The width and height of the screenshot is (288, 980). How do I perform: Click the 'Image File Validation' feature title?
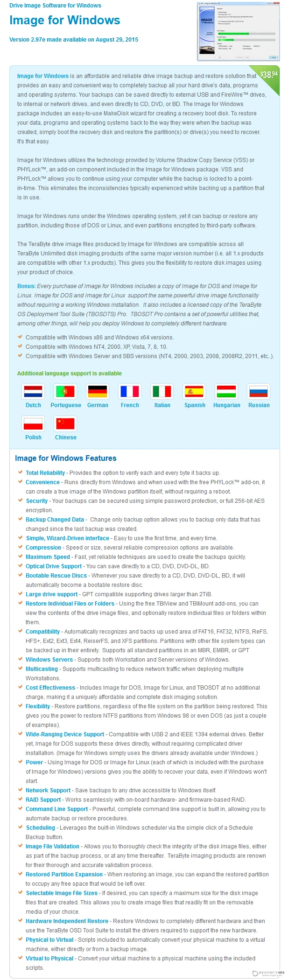point(52,846)
